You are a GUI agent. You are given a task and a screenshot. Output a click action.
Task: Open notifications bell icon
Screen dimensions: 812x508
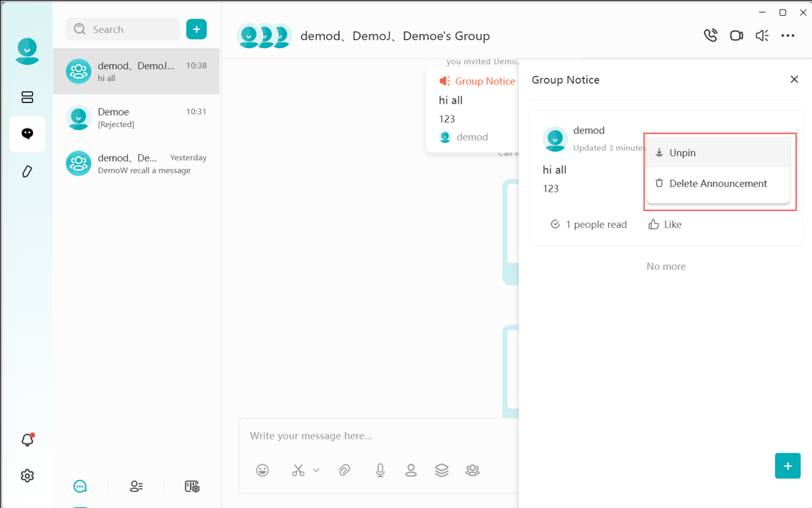click(28, 440)
